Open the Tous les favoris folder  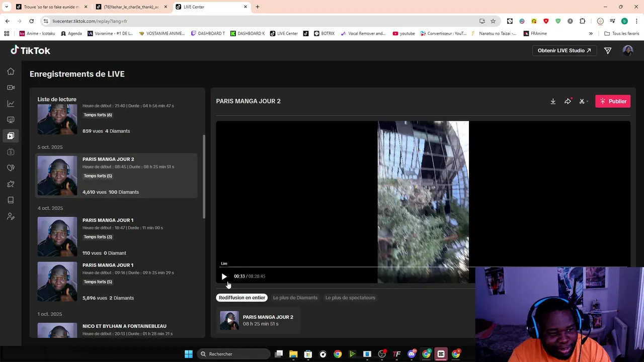[622, 34]
